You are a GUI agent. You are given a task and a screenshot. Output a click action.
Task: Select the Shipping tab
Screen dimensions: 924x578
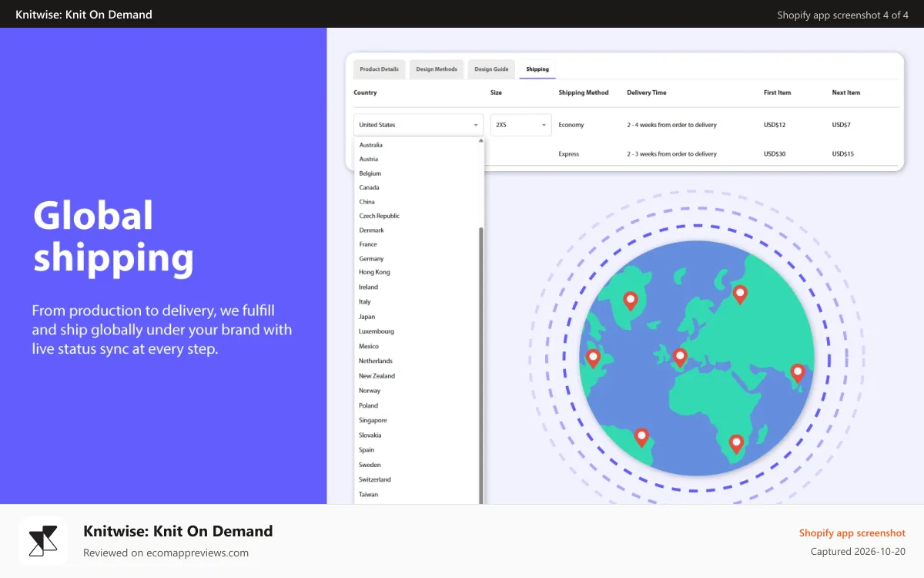(537, 69)
